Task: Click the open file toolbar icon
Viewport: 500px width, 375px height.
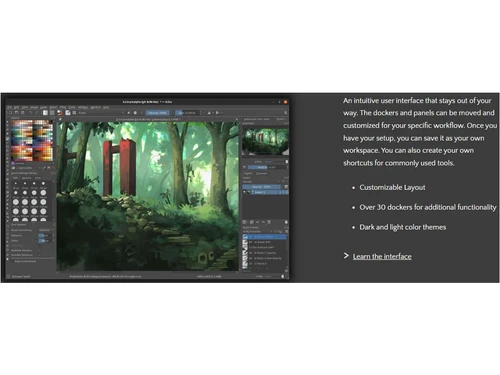Action: click(17, 113)
